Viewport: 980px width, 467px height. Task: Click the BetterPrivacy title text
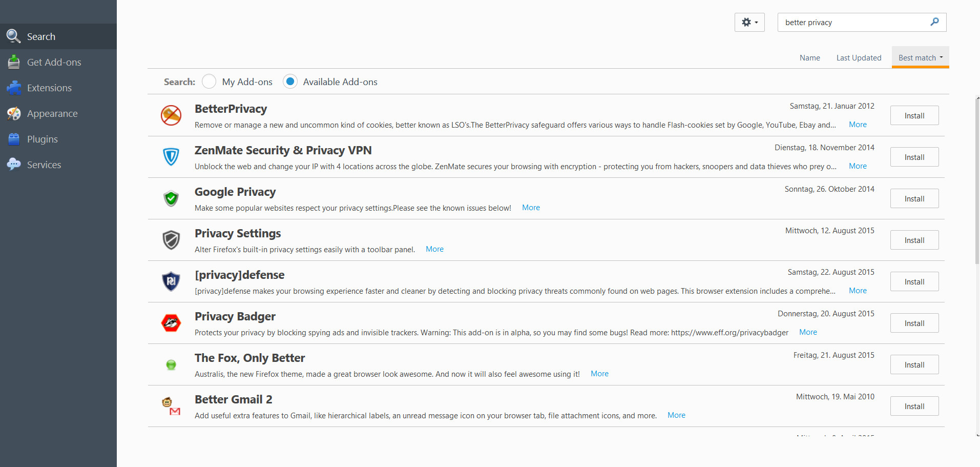tap(231, 109)
